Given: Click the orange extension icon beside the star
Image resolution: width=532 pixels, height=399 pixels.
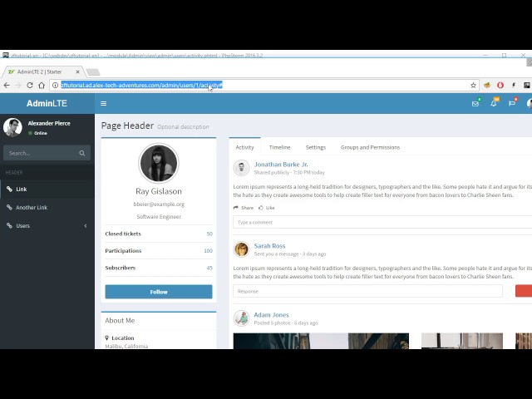Looking at the screenshot, I should point(487,85).
